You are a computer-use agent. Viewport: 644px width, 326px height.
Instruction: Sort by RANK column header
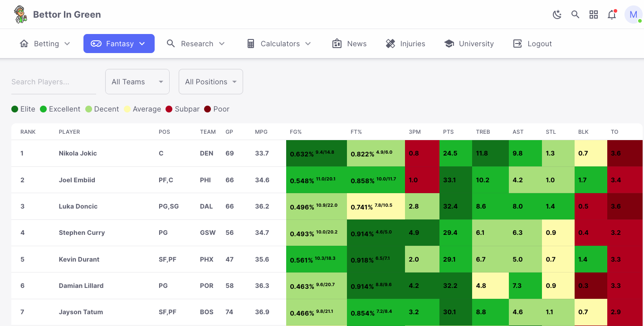pos(28,132)
